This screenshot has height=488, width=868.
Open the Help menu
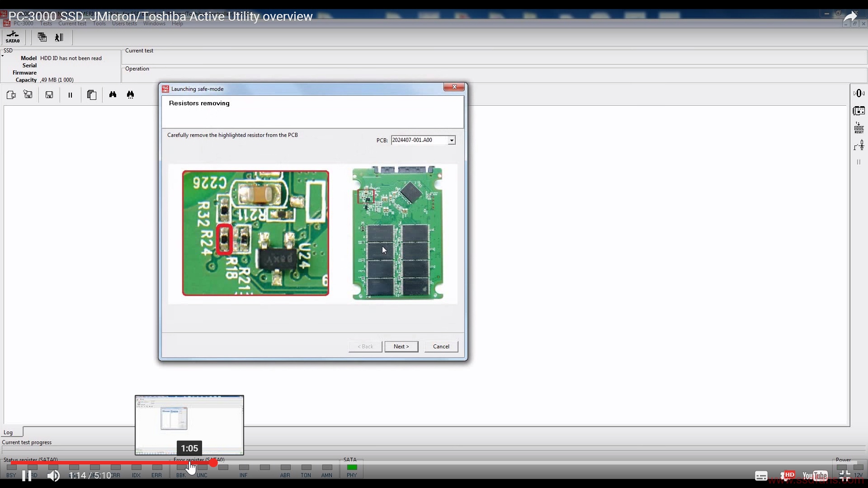177,23
